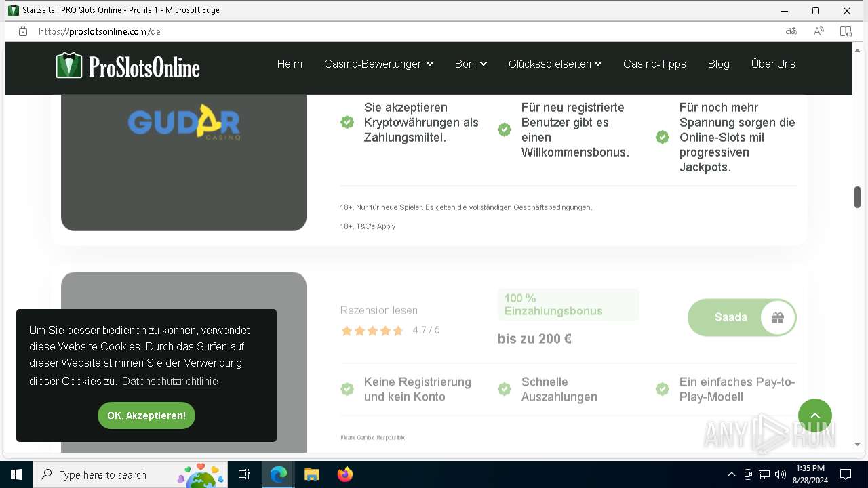Open the Windows Start menu
The image size is (868, 488).
[x=16, y=474]
